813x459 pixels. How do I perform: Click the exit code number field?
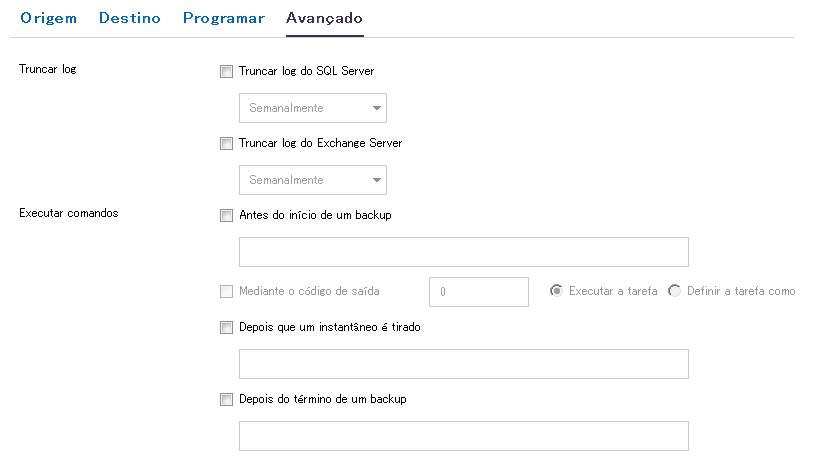[x=478, y=292]
